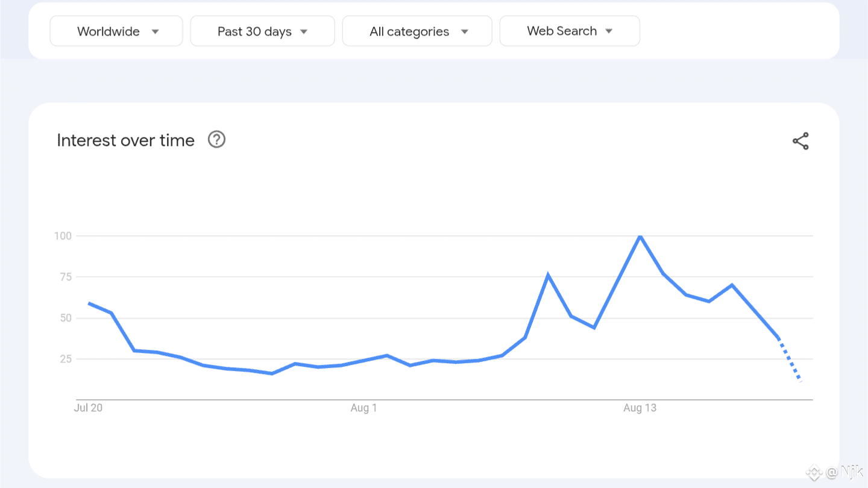Click the arrow icon next to Web Search

click(609, 31)
